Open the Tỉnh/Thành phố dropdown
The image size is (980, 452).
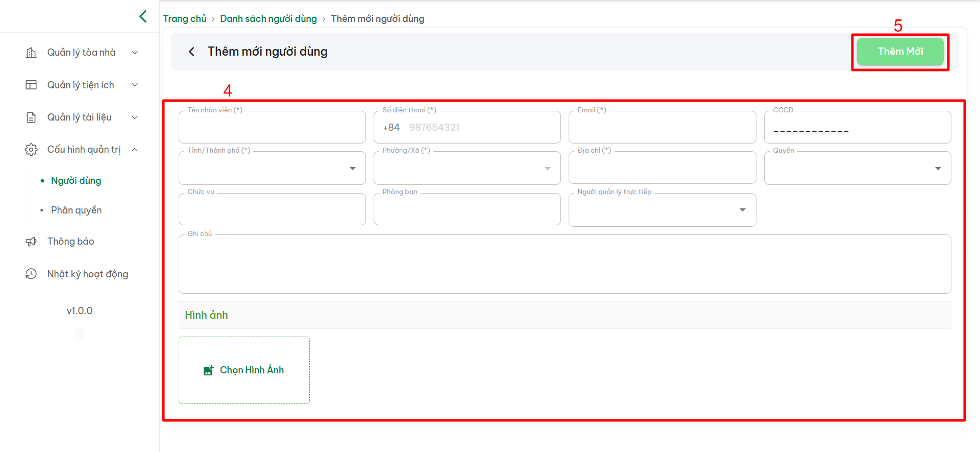(x=352, y=169)
